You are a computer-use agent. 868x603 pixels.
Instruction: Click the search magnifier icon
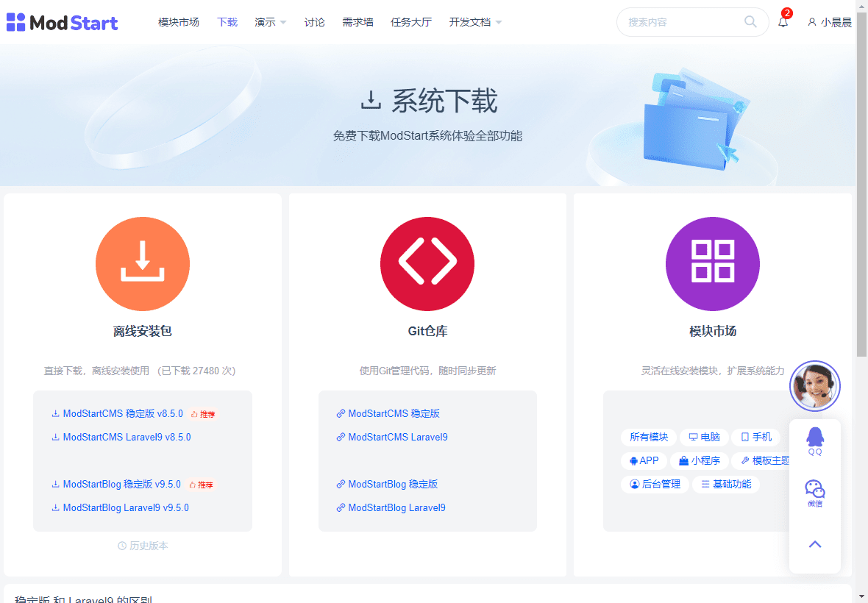pos(750,22)
